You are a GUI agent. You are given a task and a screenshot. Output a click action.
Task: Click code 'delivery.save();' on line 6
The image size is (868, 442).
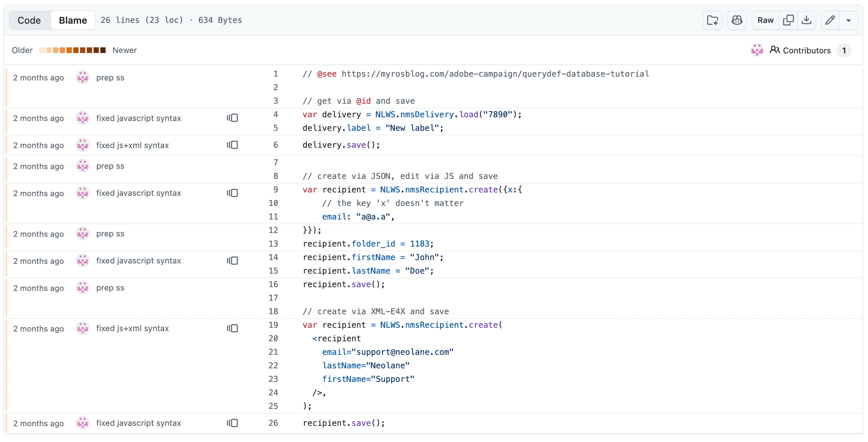(x=341, y=145)
